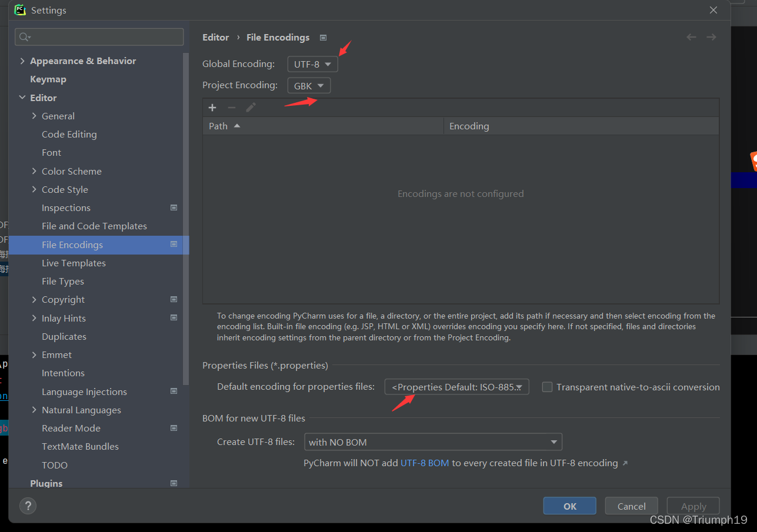Click the remove path minus icon

(x=232, y=108)
